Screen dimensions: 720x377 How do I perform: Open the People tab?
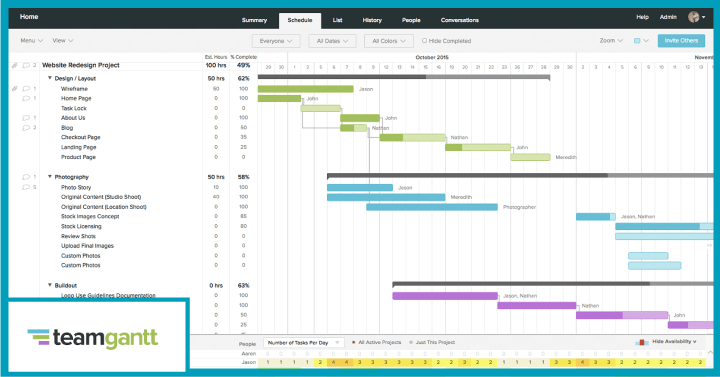coord(411,20)
